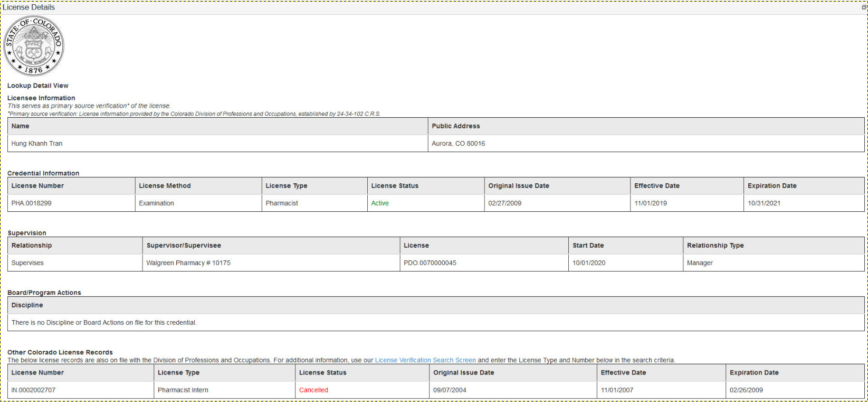Screen dimensions: 868x402
Task: Select effective date 11/01/2019
Action: tap(651, 203)
